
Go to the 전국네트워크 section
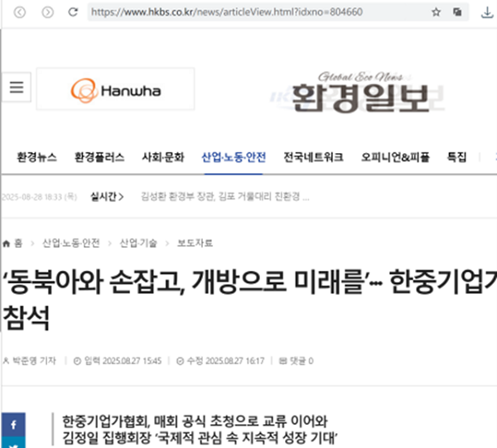313,157
